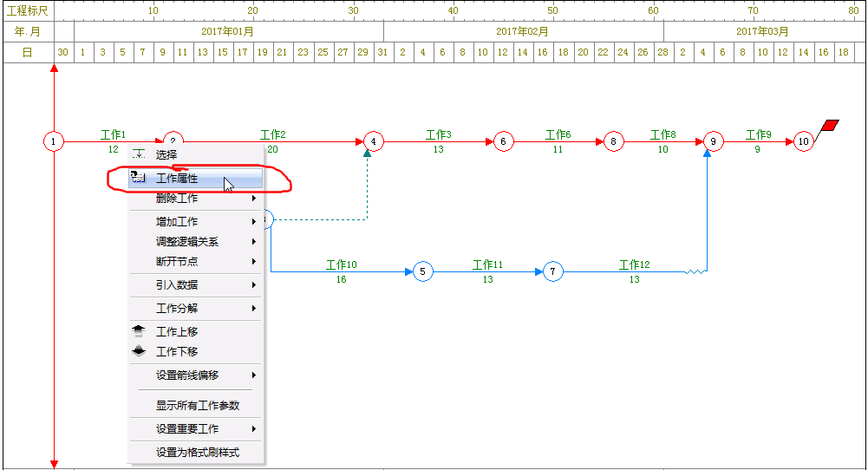The height and width of the screenshot is (470, 868).
Task: Open 引入数据 submenu
Action: (195, 285)
